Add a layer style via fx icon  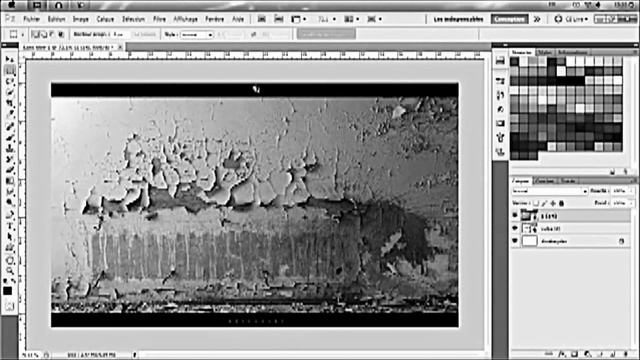tap(562, 354)
